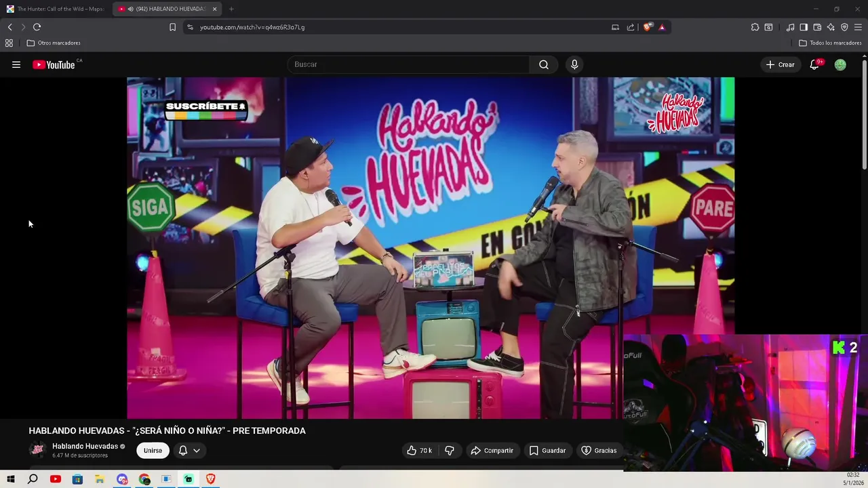
Task: Join the channel with Unirse
Action: pos(153,450)
